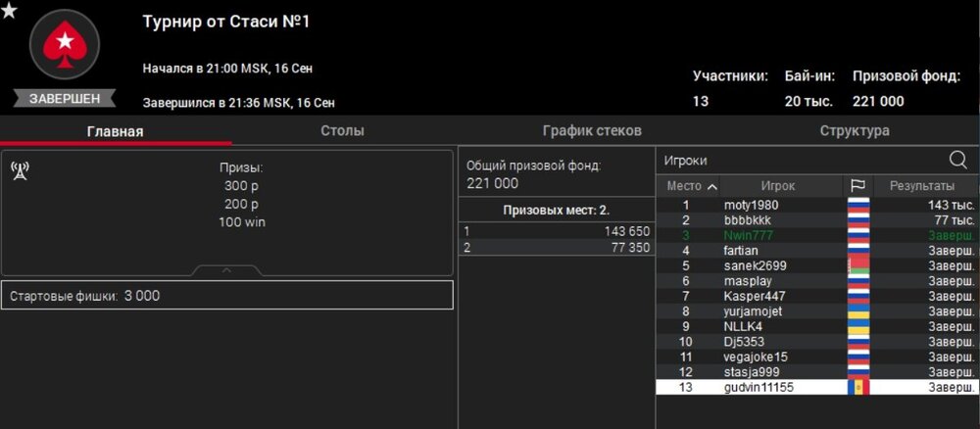
Task: Click the Стартовые фишки field
Action: 226,295
